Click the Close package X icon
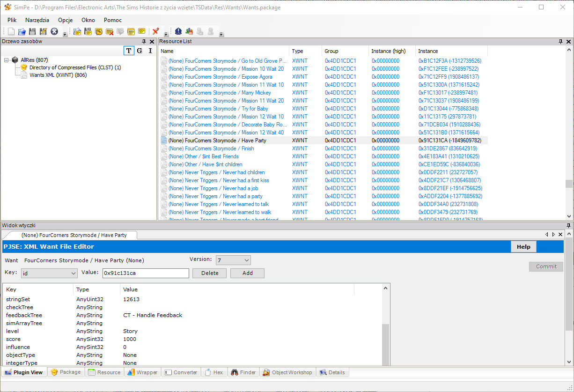The image size is (574, 392). tap(54, 31)
